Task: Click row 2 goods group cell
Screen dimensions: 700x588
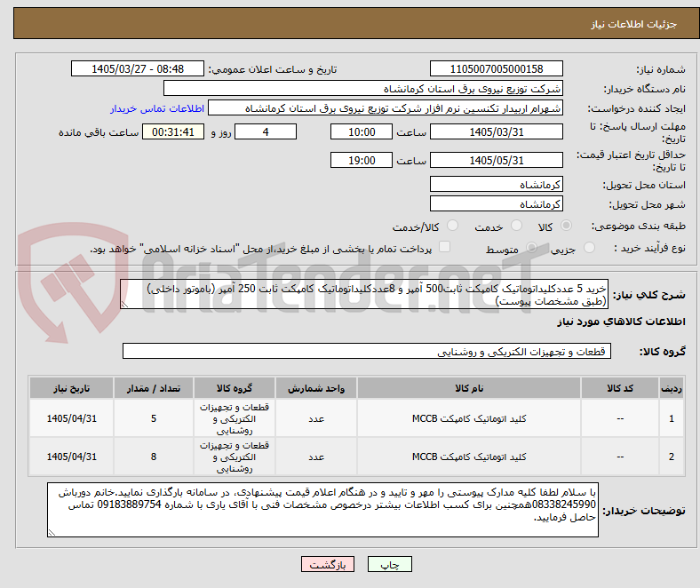Action: point(235,457)
